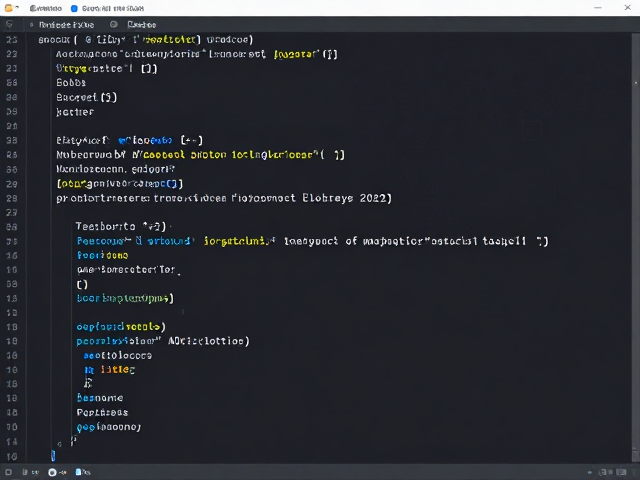Image resolution: width=640 pixels, height=480 pixels.
Task: Click the gray document icon in the status bar
Action: click(25, 472)
